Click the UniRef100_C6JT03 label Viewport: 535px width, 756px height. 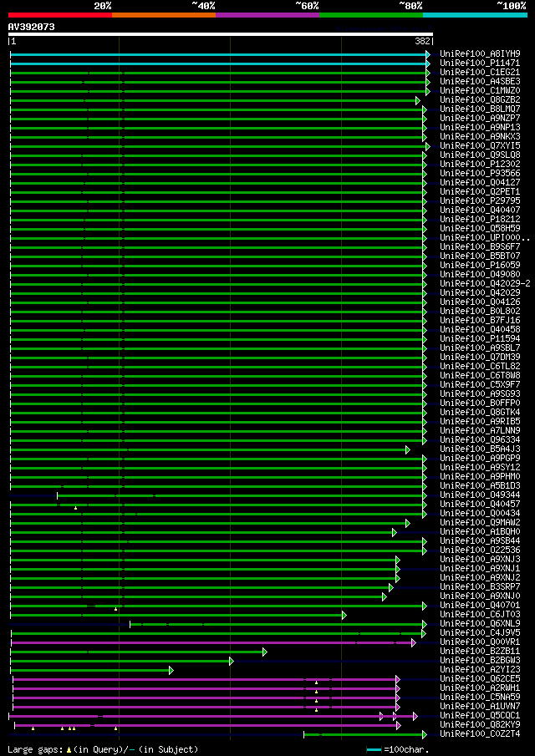click(x=480, y=615)
